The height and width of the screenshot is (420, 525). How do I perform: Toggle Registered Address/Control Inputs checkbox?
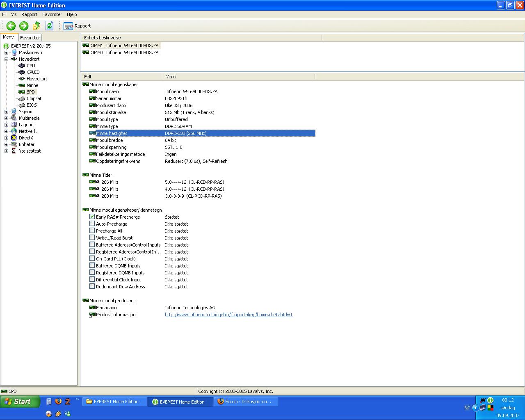[x=92, y=251]
